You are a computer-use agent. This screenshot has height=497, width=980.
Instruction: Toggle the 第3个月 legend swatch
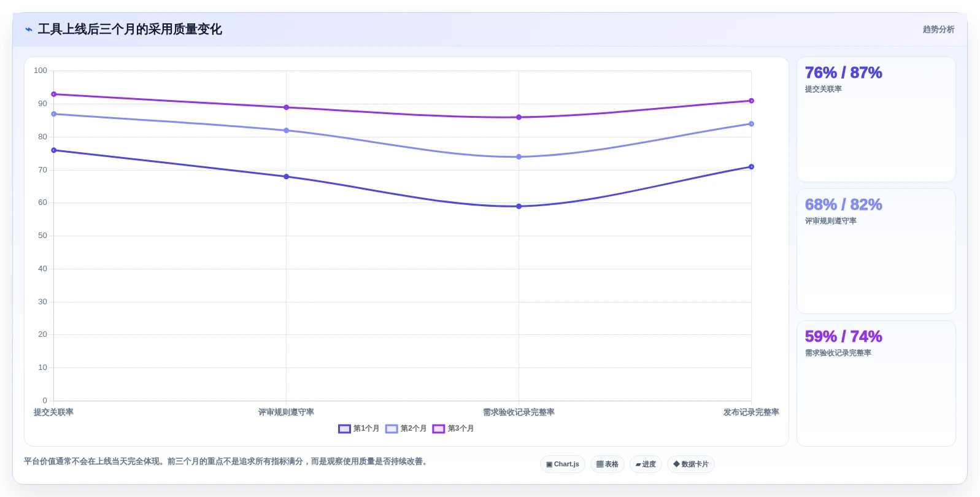point(439,429)
